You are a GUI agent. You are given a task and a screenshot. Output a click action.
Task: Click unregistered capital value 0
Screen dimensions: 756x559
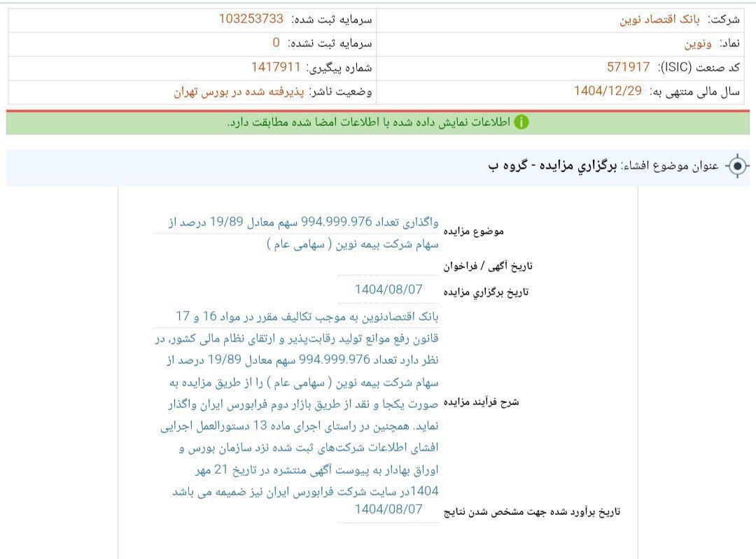click(276, 43)
